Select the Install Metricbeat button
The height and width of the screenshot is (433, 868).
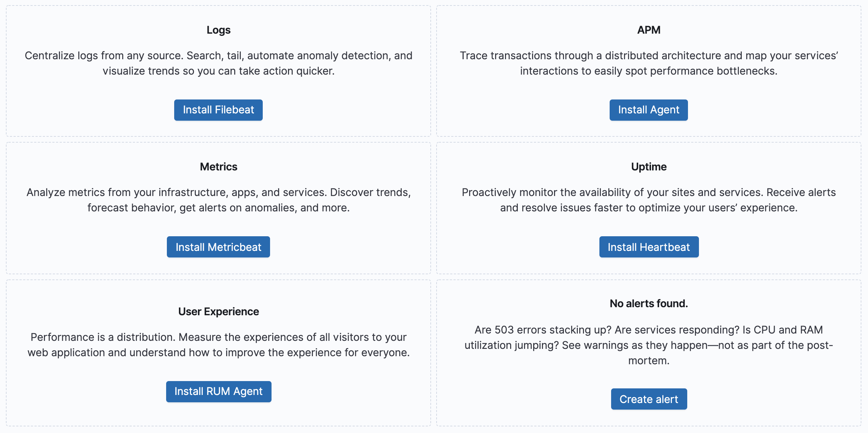tap(218, 247)
